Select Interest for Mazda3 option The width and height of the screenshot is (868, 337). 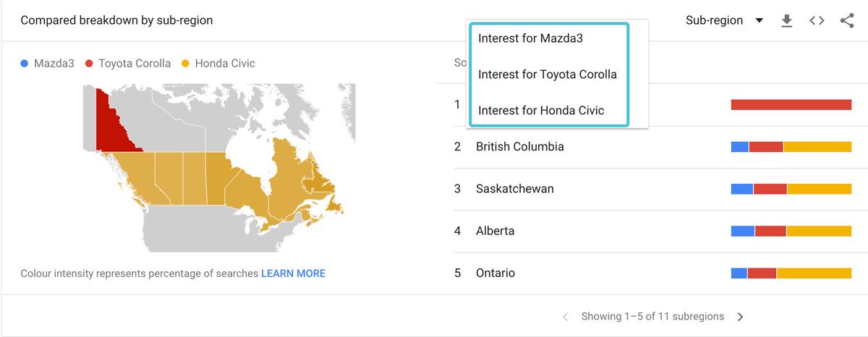(530, 39)
